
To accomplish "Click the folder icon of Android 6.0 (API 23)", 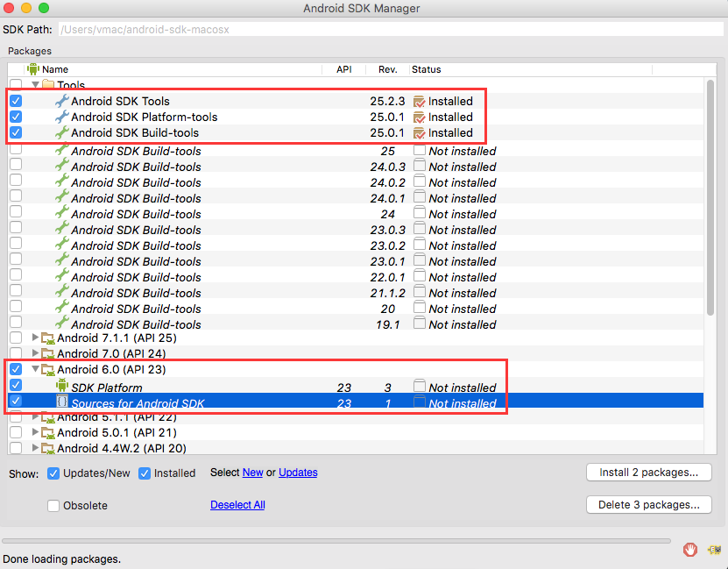I will coord(48,370).
